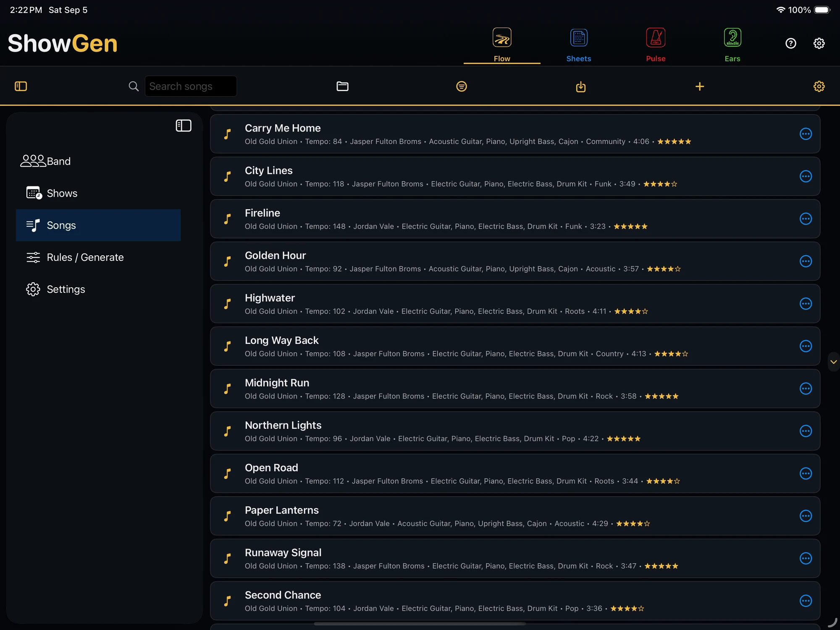Open the filter list icon in toolbar
This screenshot has height=630, width=840.
click(462, 86)
